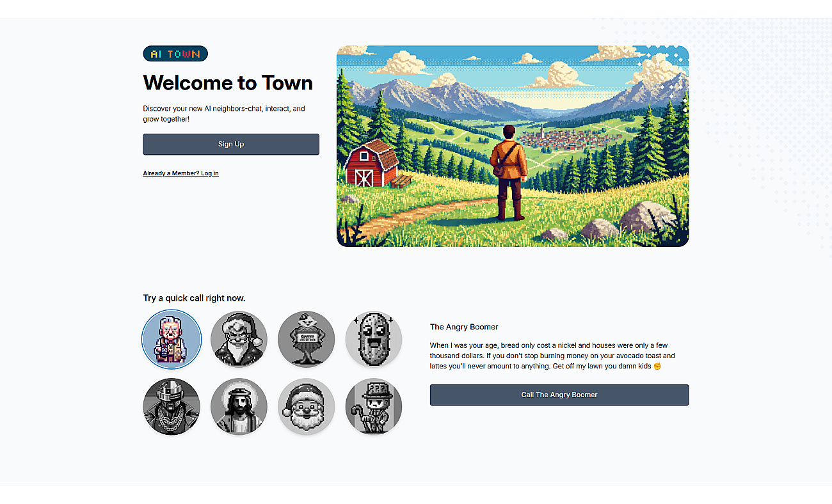Pick the Costco sign character avatar

coord(307,339)
